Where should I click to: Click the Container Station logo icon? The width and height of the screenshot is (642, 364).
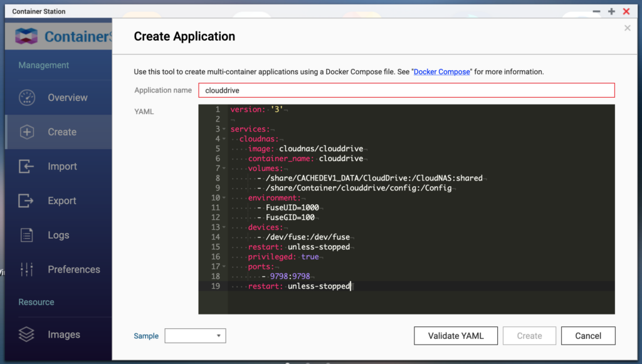coord(26,37)
